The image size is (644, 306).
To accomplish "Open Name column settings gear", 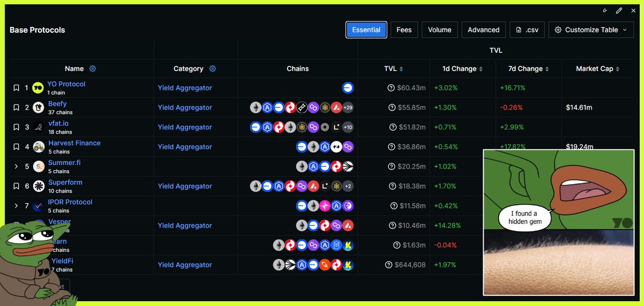I will [93, 69].
